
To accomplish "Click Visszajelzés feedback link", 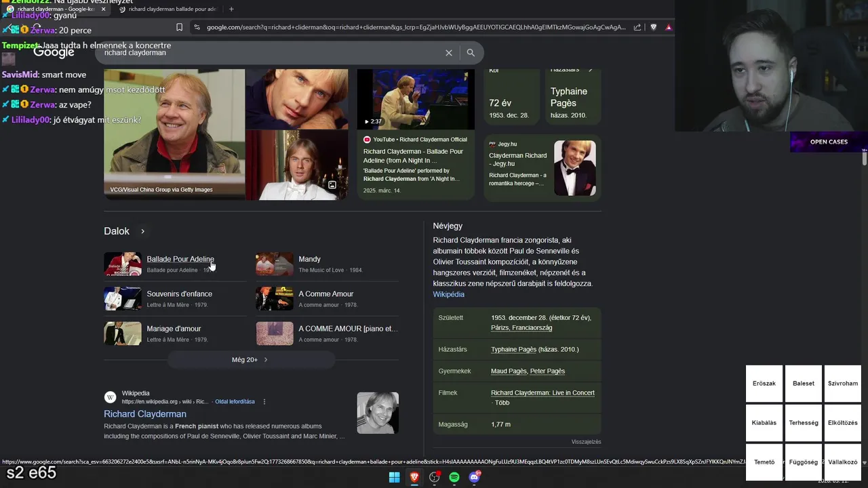I will point(586,442).
